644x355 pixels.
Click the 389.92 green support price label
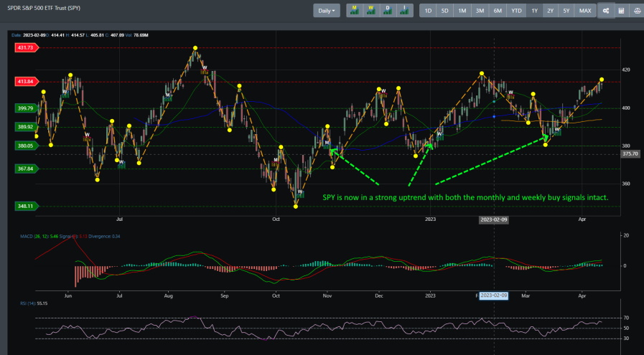click(27, 127)
